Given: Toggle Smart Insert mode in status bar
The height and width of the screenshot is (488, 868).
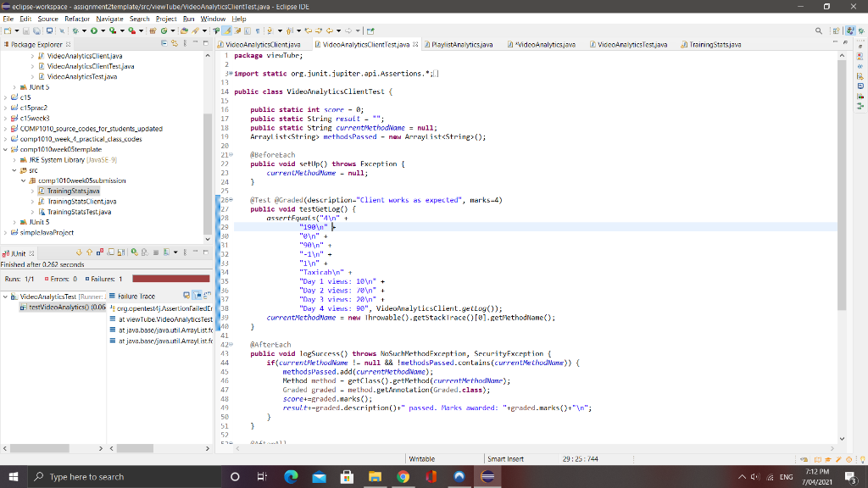Looking at the screenshot, I should coord(508,457).
